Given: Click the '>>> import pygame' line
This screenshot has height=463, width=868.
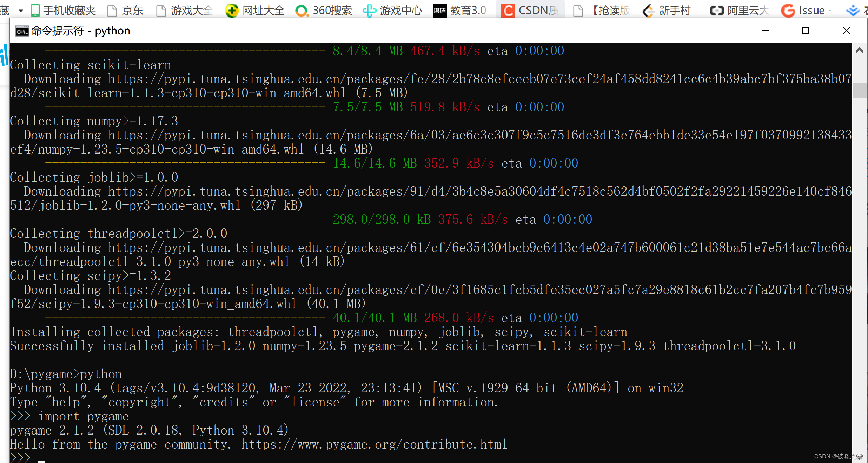Looking at the screenshot, I should 69,416.
